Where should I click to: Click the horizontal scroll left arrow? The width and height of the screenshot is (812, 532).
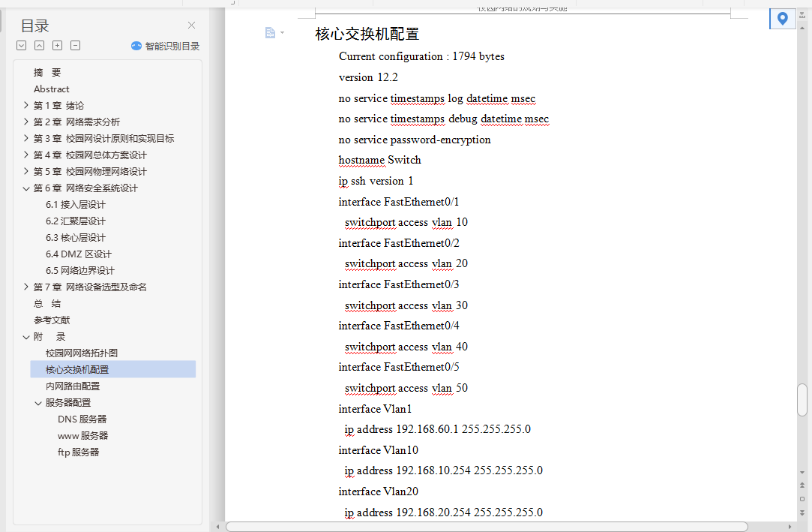click(218, 527)
